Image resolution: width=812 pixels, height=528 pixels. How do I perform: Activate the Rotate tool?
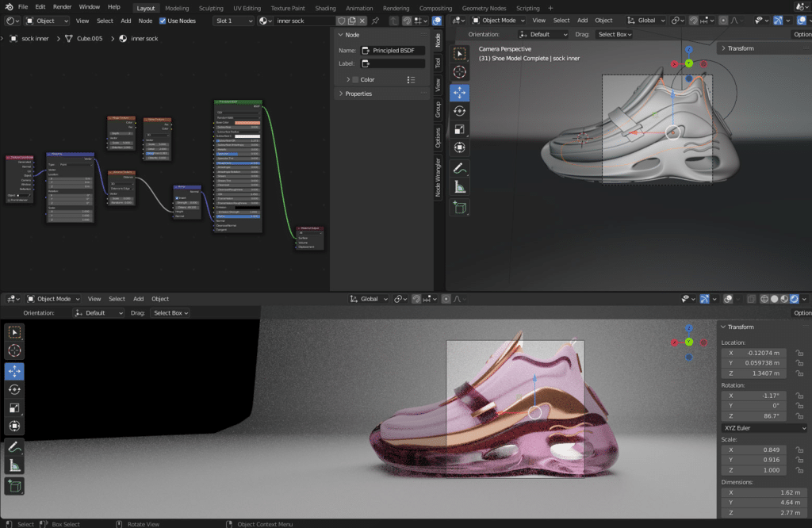pyautogui.click(x=460, y=110)
